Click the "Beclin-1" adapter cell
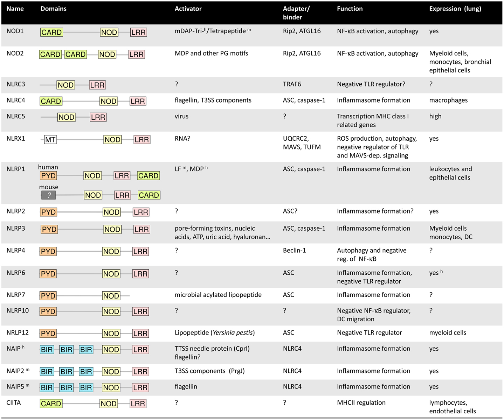The image size is (504, 420). [x=294, y=250]
